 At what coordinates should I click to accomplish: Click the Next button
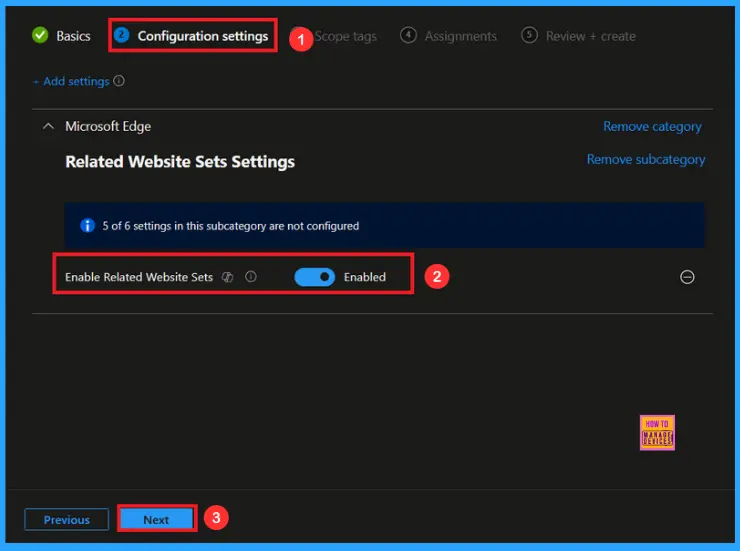click(156, 519)
